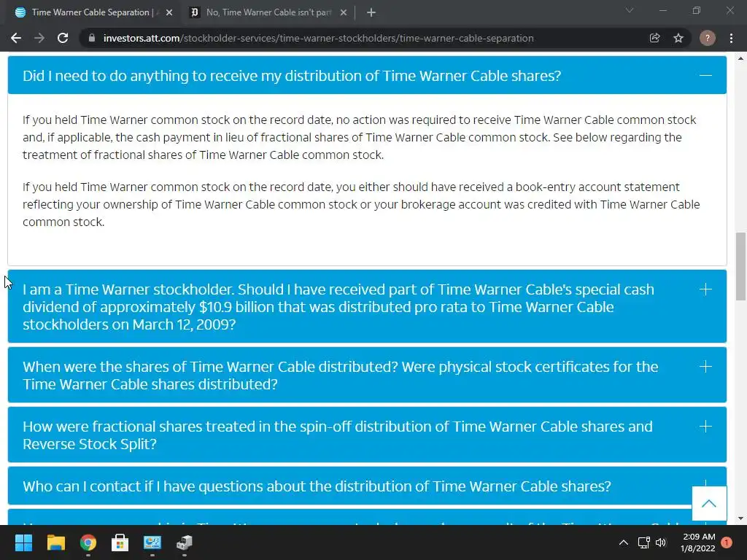Open a new browser tab

[371, 12]
